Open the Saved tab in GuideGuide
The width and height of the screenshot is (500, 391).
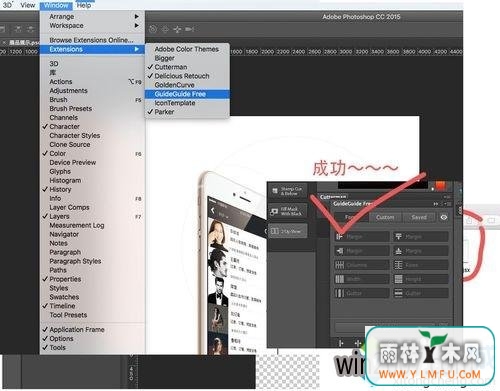tap(419, 217)
